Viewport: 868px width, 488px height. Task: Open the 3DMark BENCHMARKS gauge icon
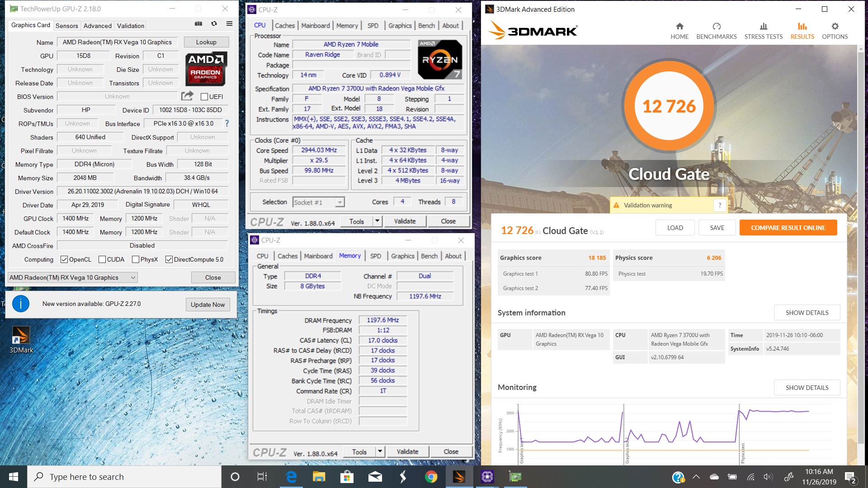(x=717, y=27)
